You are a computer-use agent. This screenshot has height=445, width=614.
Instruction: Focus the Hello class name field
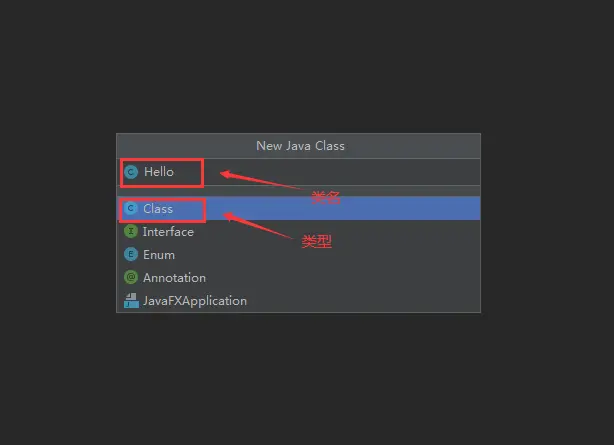click(x=299, y=172)
